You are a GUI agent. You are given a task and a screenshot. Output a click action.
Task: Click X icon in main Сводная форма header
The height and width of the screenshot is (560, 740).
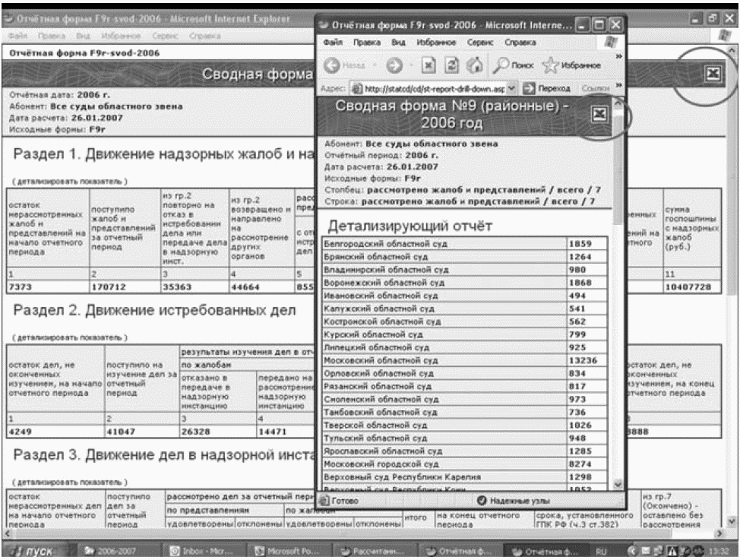pos(713,73)
